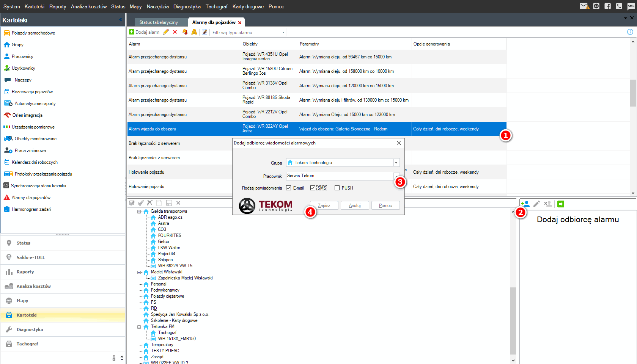Click the Anuluj button
637x364 pixels.
click(x=355, y=206)
